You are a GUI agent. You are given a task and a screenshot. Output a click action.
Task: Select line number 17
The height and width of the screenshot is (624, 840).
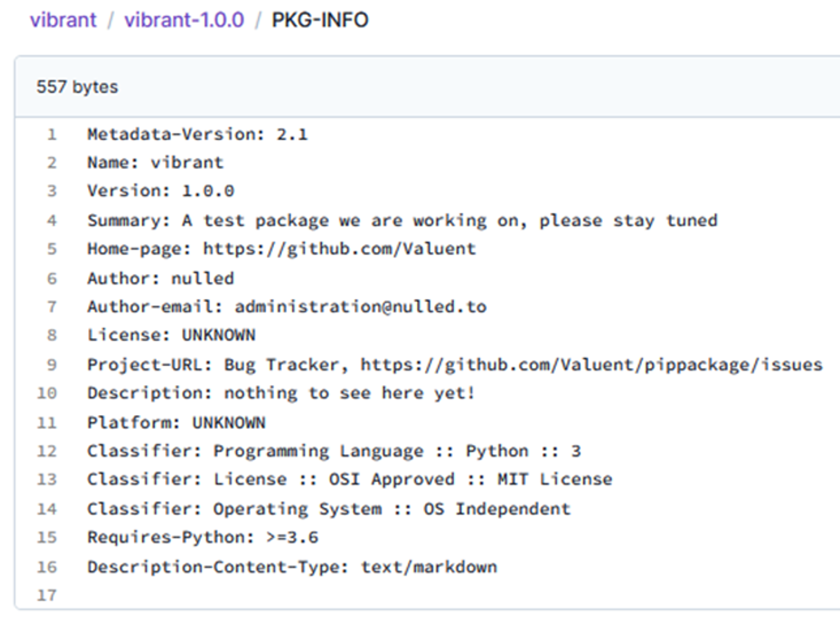click(x=47, y=596)
